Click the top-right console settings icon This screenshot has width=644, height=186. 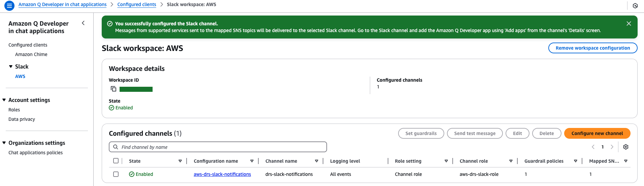635,6
